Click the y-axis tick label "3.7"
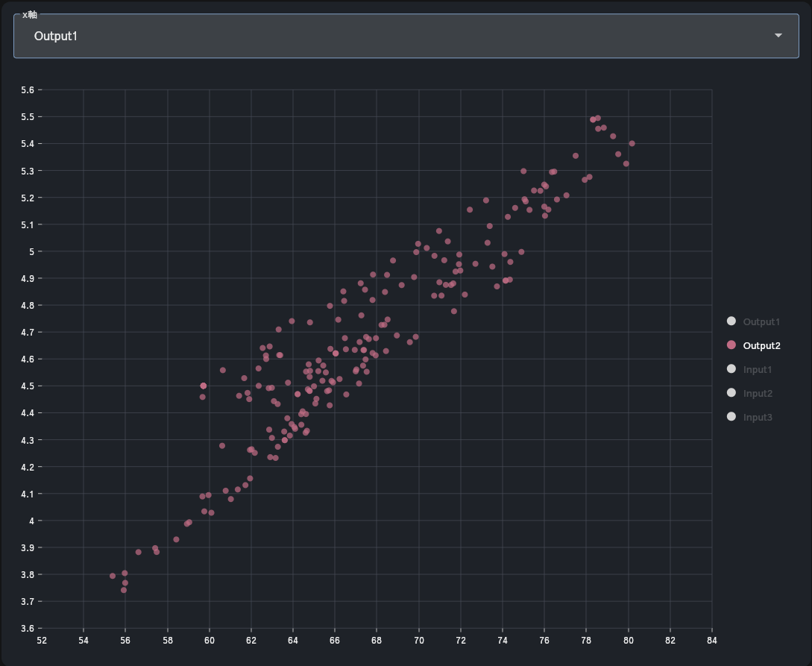 tap(28, 602)
